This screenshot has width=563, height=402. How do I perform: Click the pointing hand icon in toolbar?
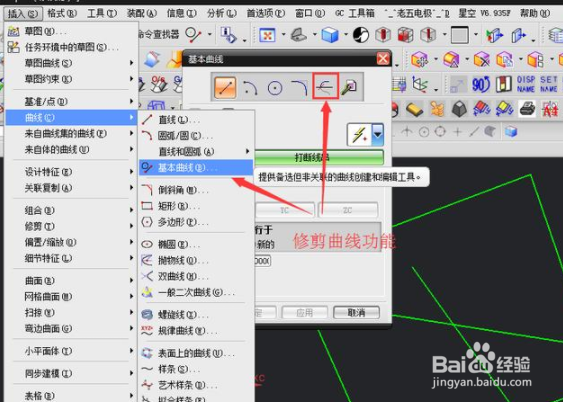[437, 109]
